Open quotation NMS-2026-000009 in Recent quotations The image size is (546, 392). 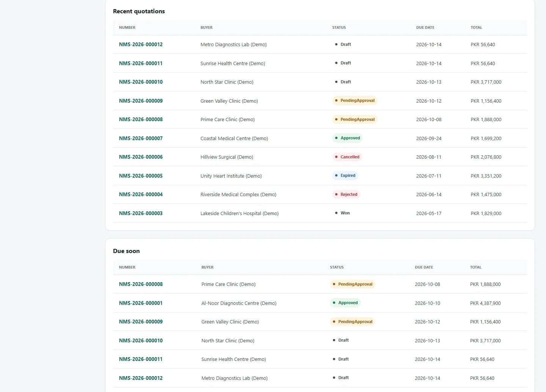coord(141,101)
